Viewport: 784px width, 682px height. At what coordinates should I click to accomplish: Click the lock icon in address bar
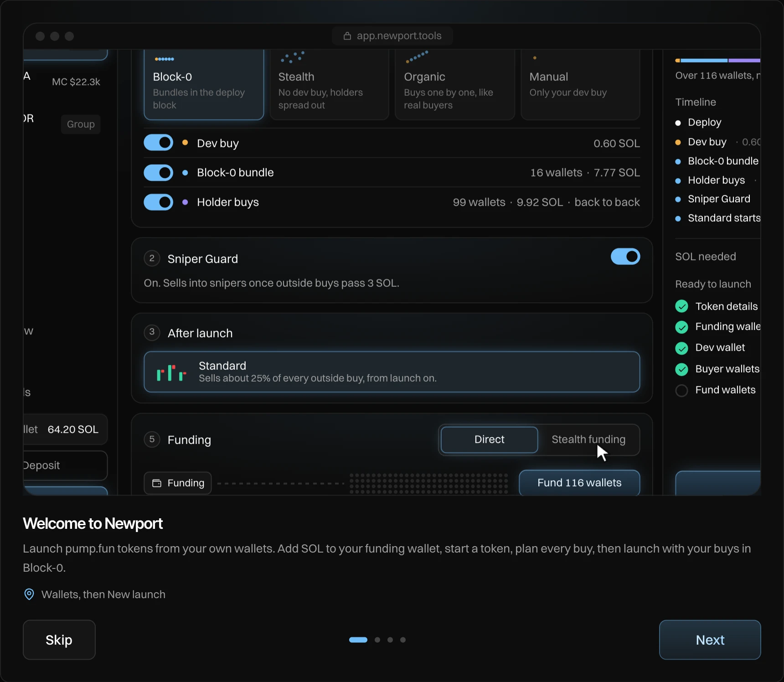347,36
